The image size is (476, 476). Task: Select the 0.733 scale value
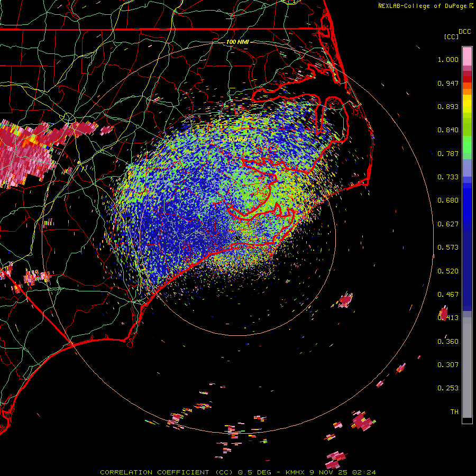pos(448,177)
